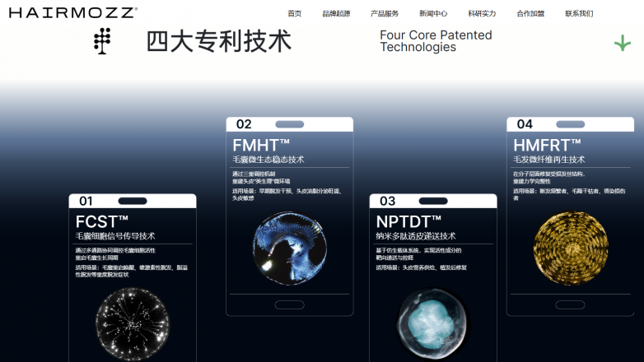Click the Four Core Patented Technologies text
644x362 pixels.
[x=436, y=41]
